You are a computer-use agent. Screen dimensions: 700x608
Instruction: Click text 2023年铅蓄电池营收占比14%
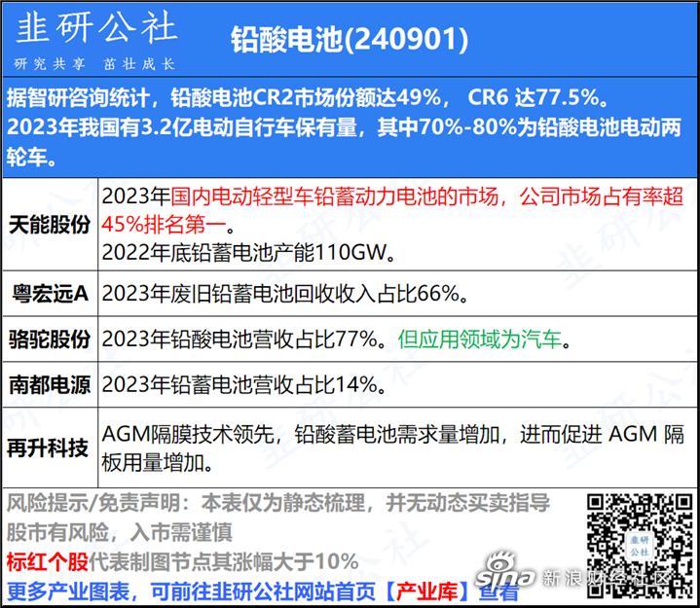[244, 385]
